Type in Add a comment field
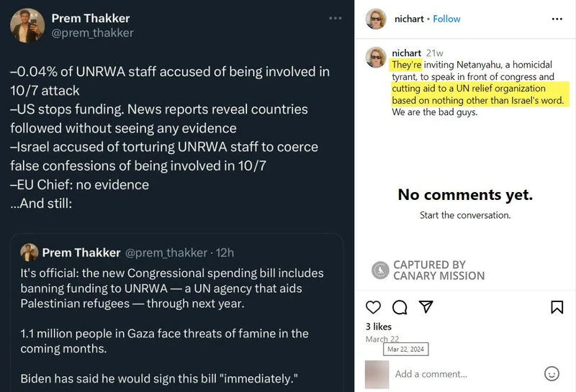 point(461,374)
